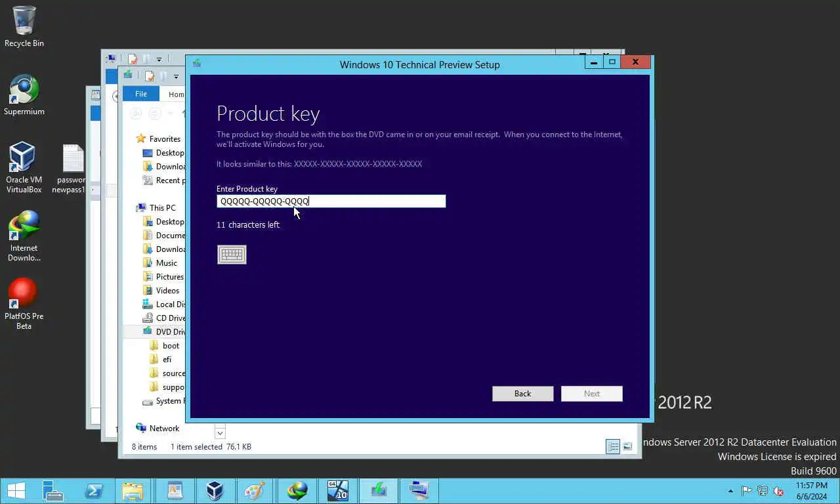
Task: Open the Home tab in Explorer
Action: click(177, 94)
